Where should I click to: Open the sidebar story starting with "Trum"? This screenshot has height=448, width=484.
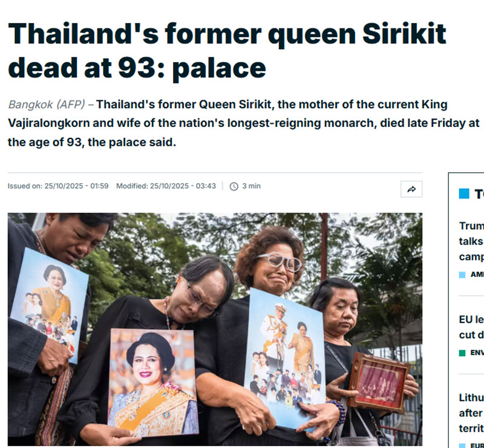471,241
